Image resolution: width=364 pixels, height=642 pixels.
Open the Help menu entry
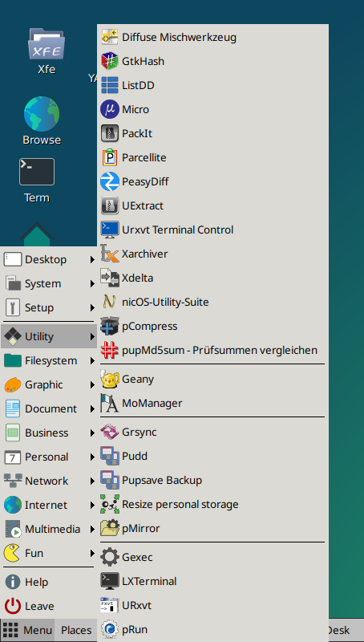point(49,582)
